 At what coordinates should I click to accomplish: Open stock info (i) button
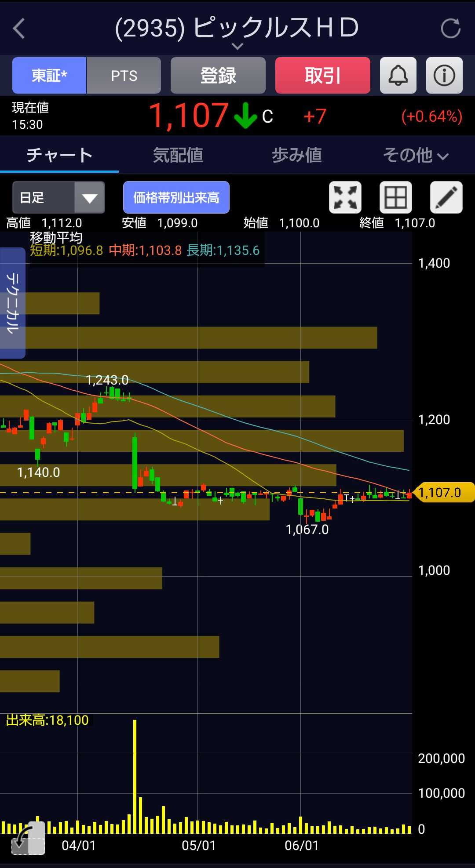pos(444,76)
